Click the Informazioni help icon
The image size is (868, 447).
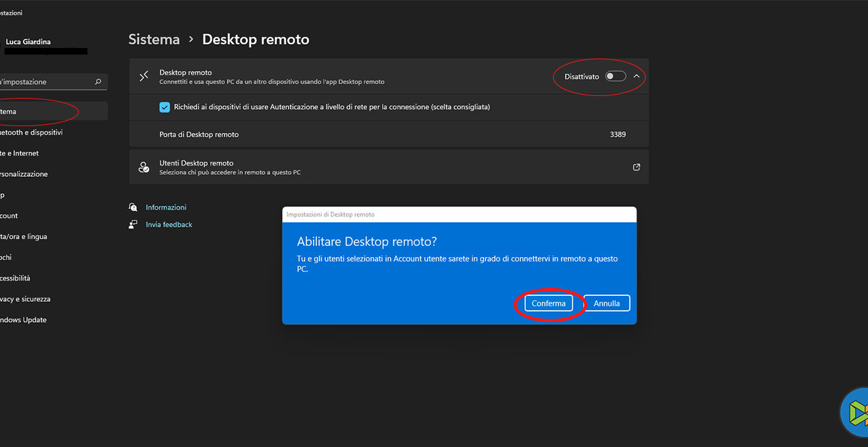pyautogui.click(x=133, y=207)
